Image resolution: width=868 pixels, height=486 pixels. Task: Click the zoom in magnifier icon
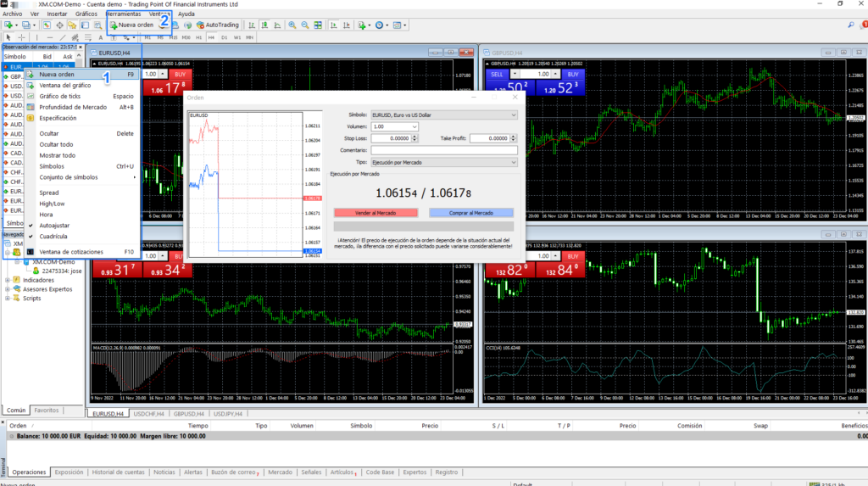292,25
